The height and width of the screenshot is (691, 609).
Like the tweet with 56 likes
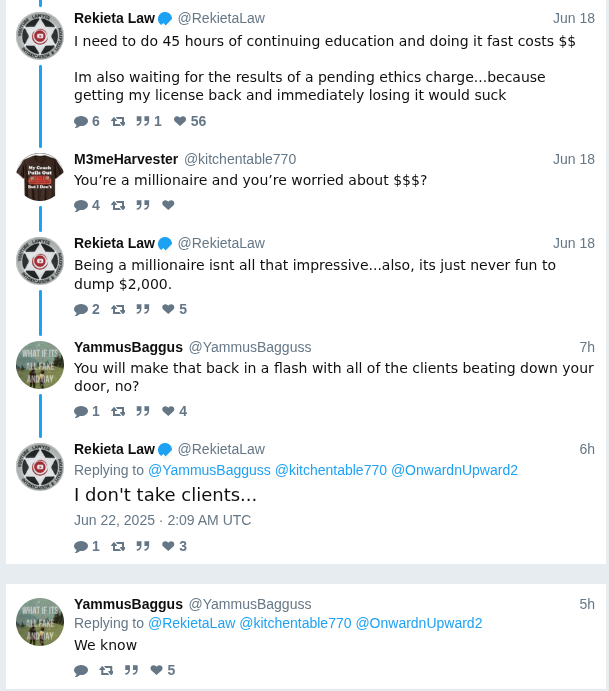(189, 121)
